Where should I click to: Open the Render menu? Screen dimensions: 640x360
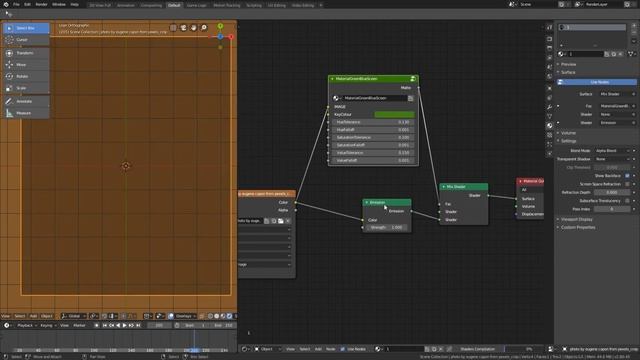coord(41,4)
